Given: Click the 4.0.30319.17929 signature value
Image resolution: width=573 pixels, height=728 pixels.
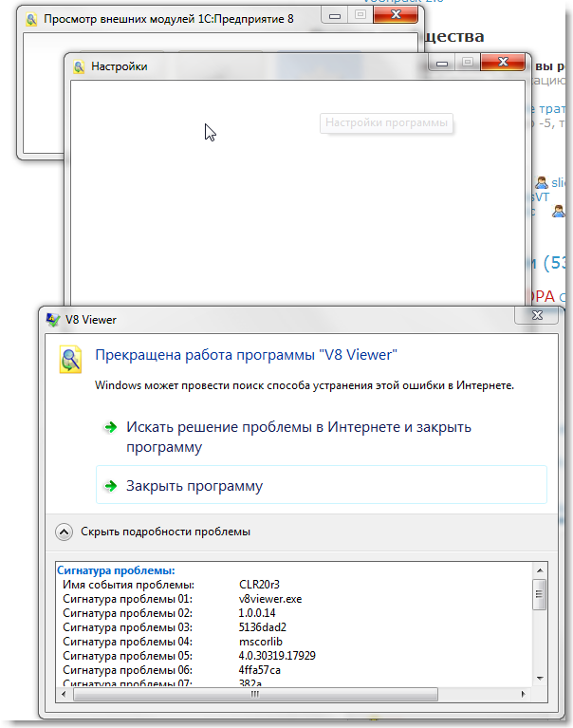Looking at the screenshot, I should [277, 656].
